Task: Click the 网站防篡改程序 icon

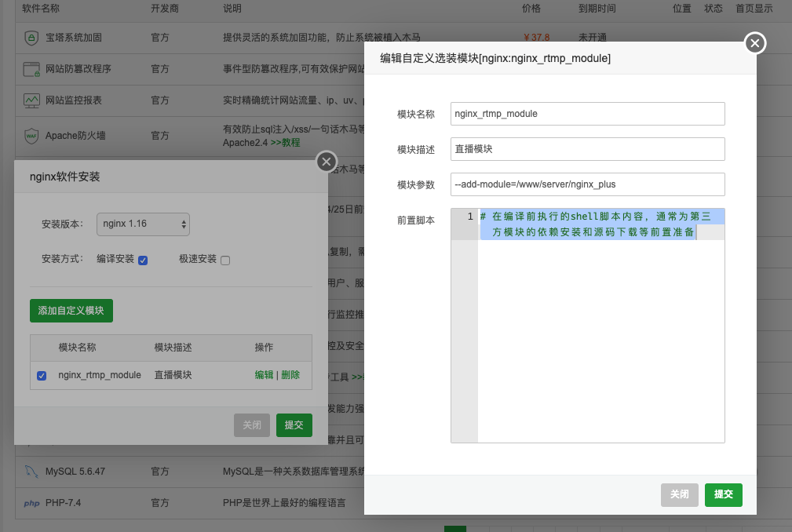Action: [x=31, y=69]
